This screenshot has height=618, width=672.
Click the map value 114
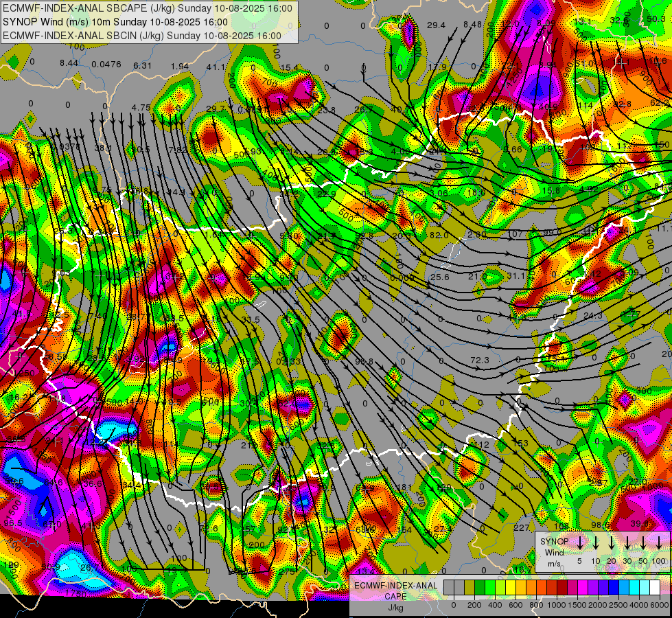[x=585, y=106]
